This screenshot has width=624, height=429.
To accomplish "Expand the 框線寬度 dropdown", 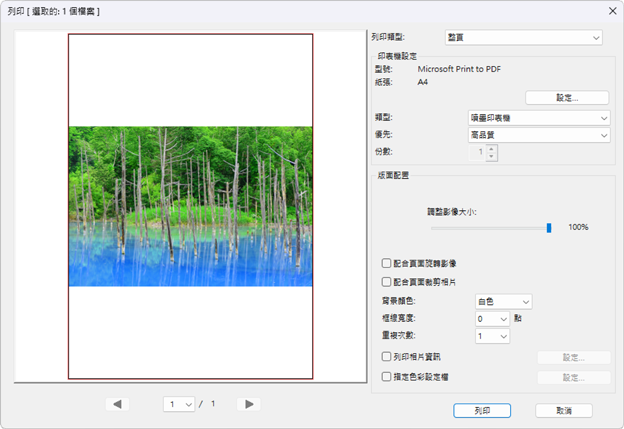I will (x=492, y=319).
